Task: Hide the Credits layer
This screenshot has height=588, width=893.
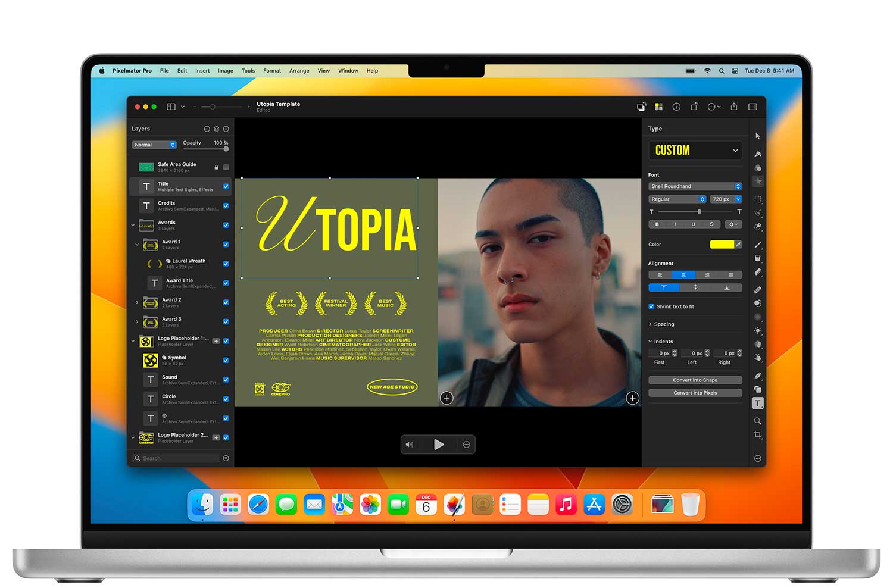Action: pyautogui.click(x=226, y=206)
